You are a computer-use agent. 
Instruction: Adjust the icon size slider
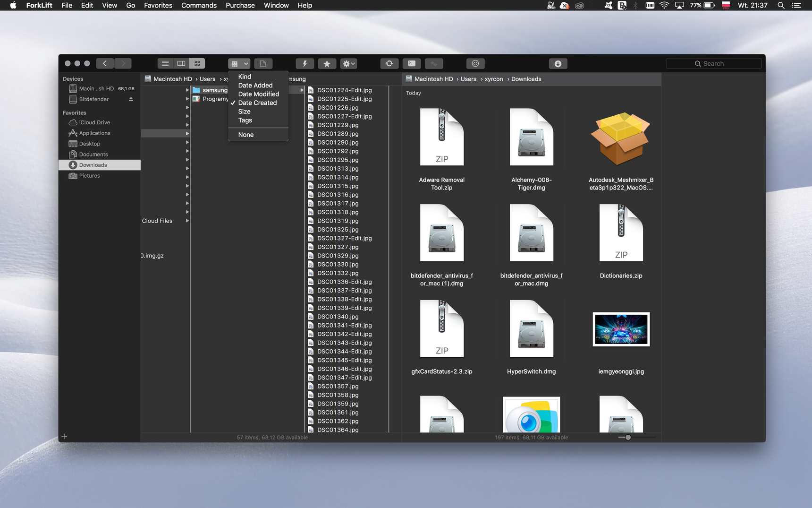(x=628, y=438)
